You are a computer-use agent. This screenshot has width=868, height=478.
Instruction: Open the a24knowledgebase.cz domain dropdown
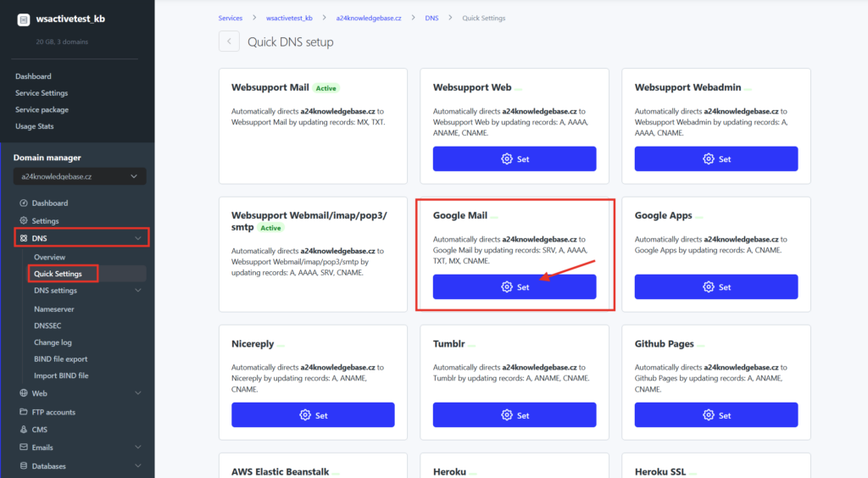tap(80, 176)
